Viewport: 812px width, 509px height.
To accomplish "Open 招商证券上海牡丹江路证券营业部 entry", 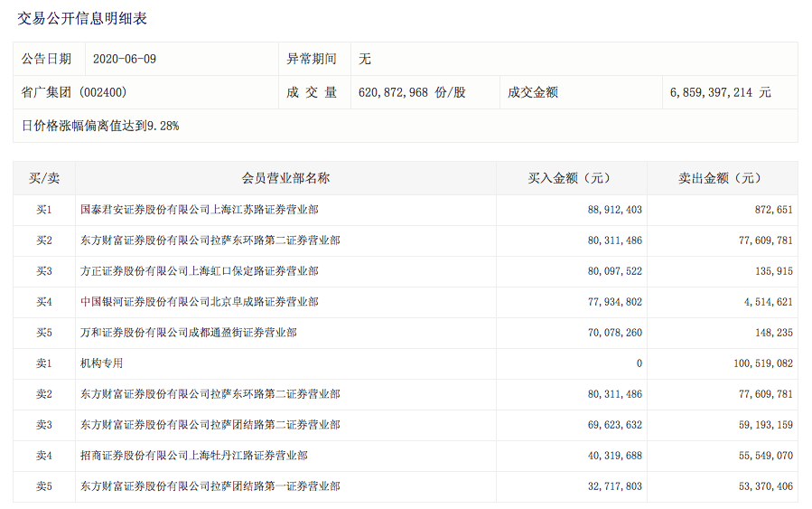I will 193,456.
